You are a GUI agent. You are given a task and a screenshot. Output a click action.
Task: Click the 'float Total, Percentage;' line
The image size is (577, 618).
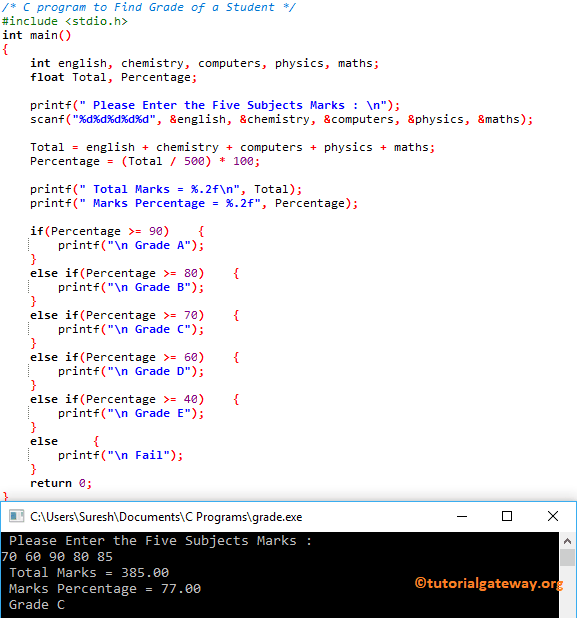[x=114, y=77]
